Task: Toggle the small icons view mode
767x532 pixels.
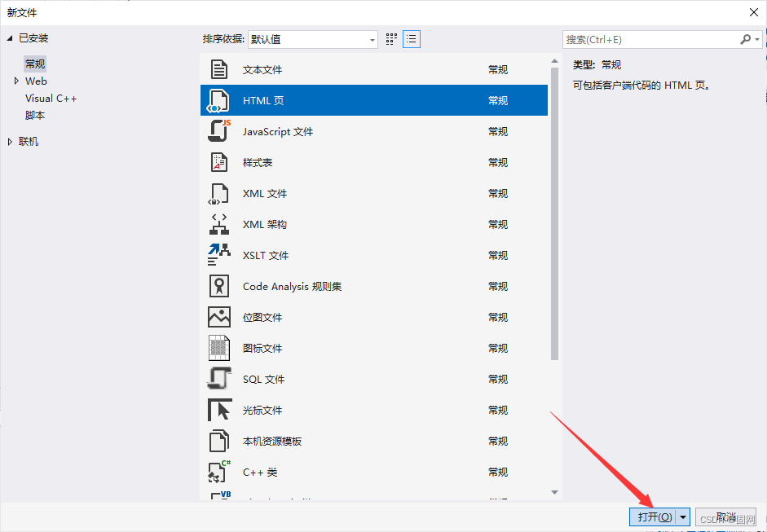Action: point(390,38)
